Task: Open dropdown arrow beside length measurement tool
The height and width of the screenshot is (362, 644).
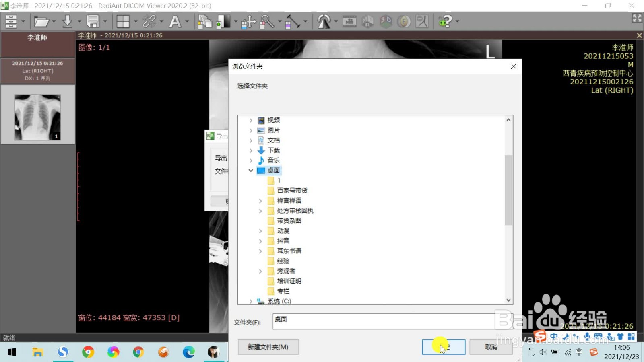Action: click(x=305, y=21)
